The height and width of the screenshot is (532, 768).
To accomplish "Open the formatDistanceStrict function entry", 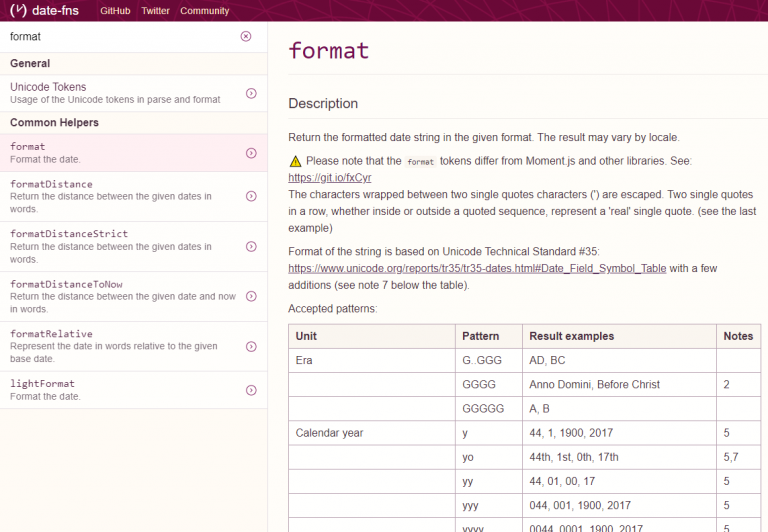I will click(x=134, y=246).
